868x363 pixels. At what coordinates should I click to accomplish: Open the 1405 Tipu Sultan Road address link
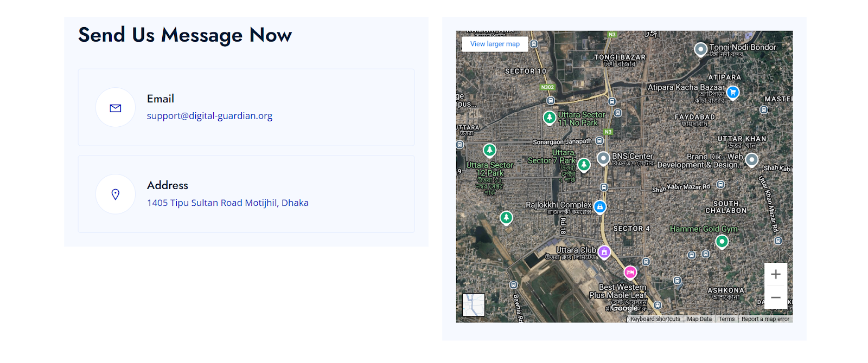[x=228, y=203]
